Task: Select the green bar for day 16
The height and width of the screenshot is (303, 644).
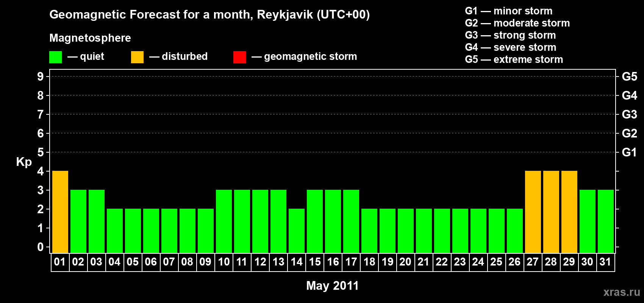Action: pyautogui.click(x=333, y=221)
